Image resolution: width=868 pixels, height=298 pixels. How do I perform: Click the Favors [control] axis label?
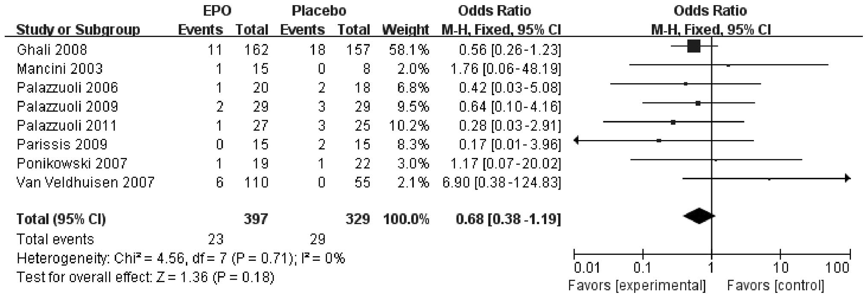click(x=775, y=286)
